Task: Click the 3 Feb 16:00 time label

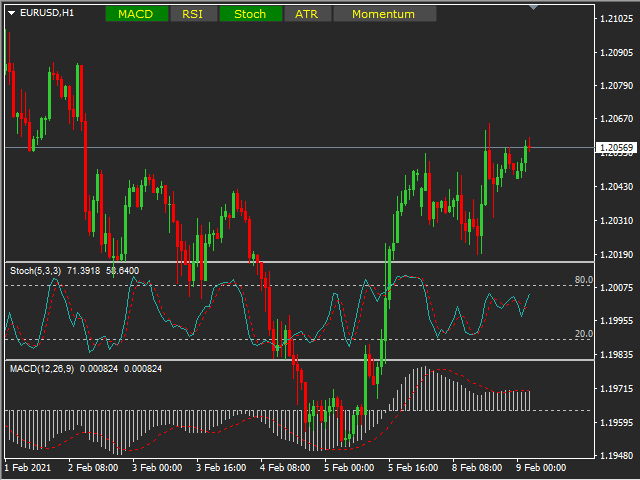Action: click(x=221, y=468)
